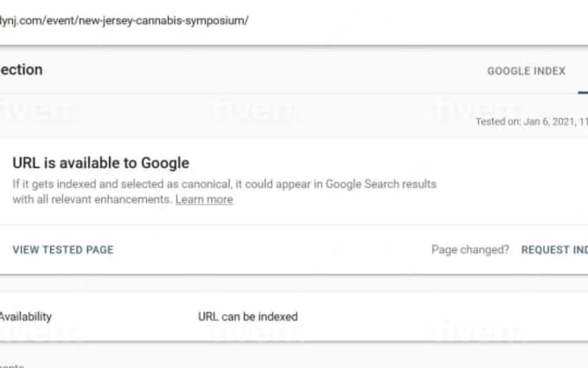Click the 'Availability' label text
Viewport: 588px width, 368px height.
coord(26,317)
